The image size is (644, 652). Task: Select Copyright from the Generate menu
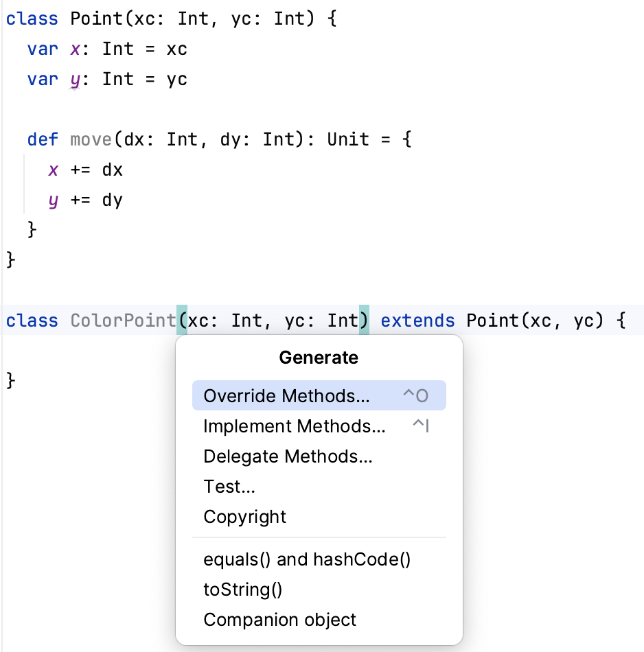coord(244,517)
